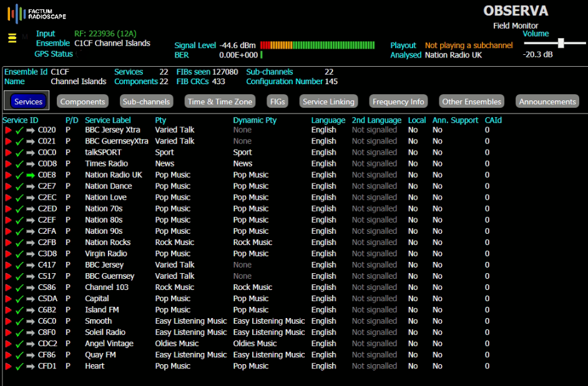The width and height of the screenshot is (588, 386).
Task: Play the Times Radio service
Action: pyautogui.click(x=8, y=164)
